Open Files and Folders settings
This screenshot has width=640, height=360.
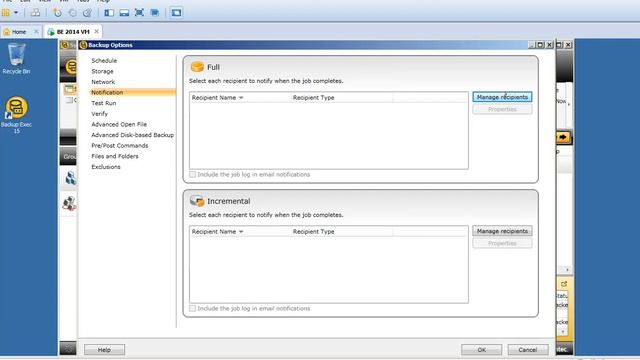[x=115, y=156]
